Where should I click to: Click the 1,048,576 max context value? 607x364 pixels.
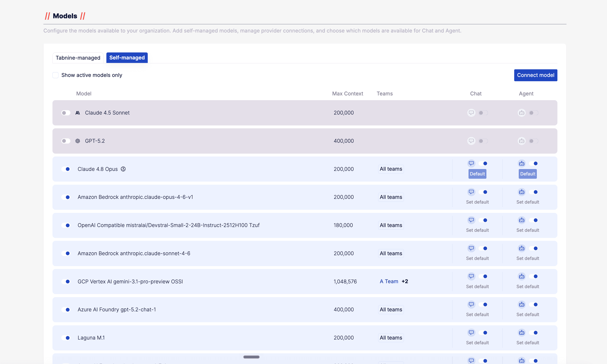[x=345, y=282]
